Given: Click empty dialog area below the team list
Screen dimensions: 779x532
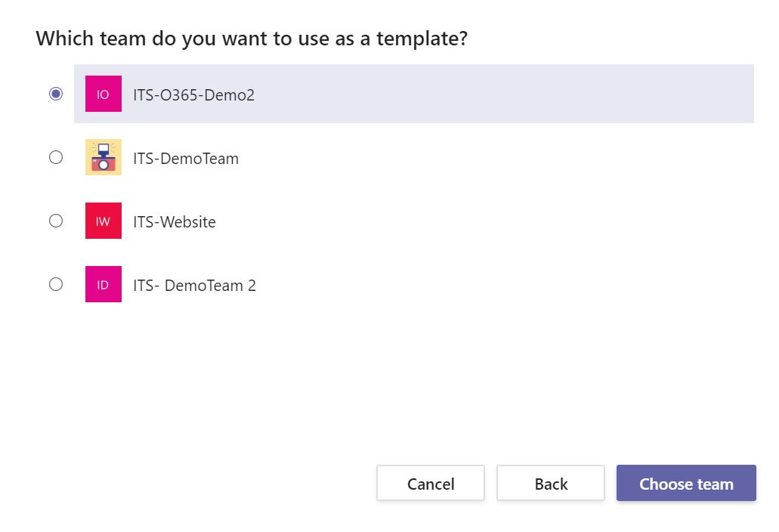Looking at the screenshot, I should click(x=378, y=378).
